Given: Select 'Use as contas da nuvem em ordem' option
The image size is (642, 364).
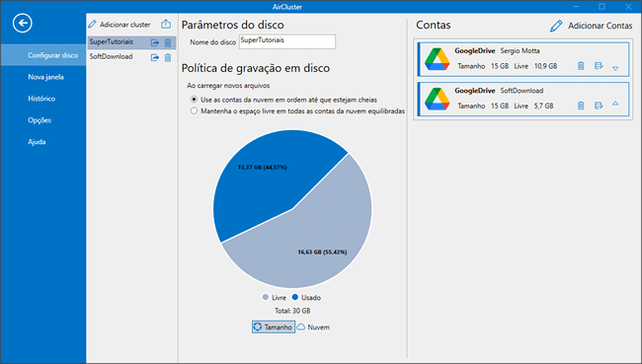Looking at the screenshot, I should click(194, 100).
